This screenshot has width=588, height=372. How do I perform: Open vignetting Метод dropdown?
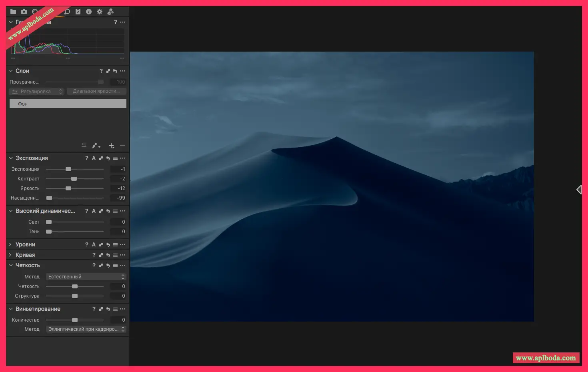[x=86, y=329]
